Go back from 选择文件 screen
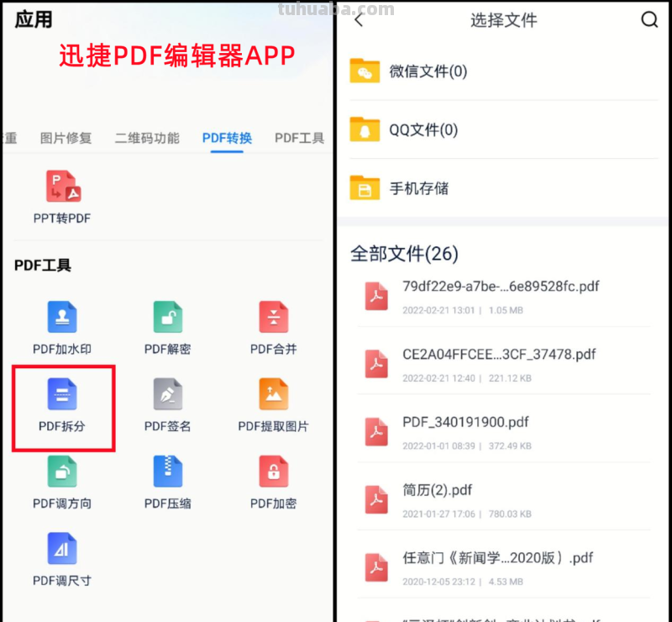This screenshot has width=672, height=622. tap(360, 19)
